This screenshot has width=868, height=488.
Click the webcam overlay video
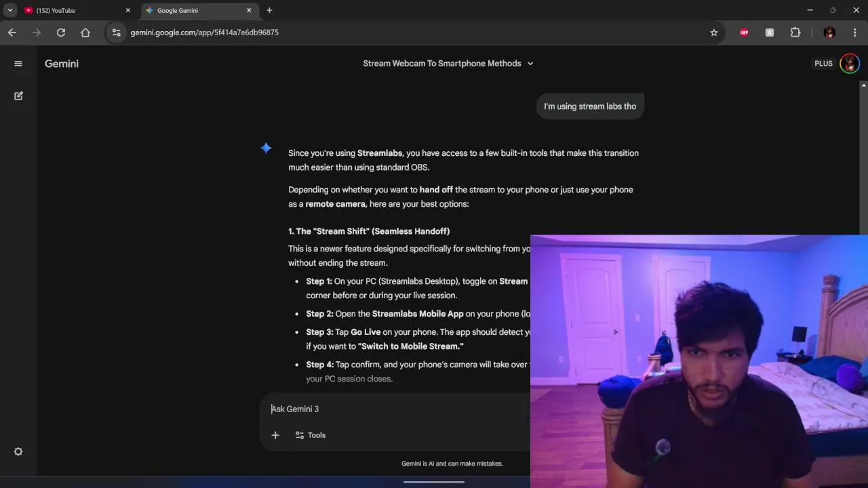click(699, 361)
